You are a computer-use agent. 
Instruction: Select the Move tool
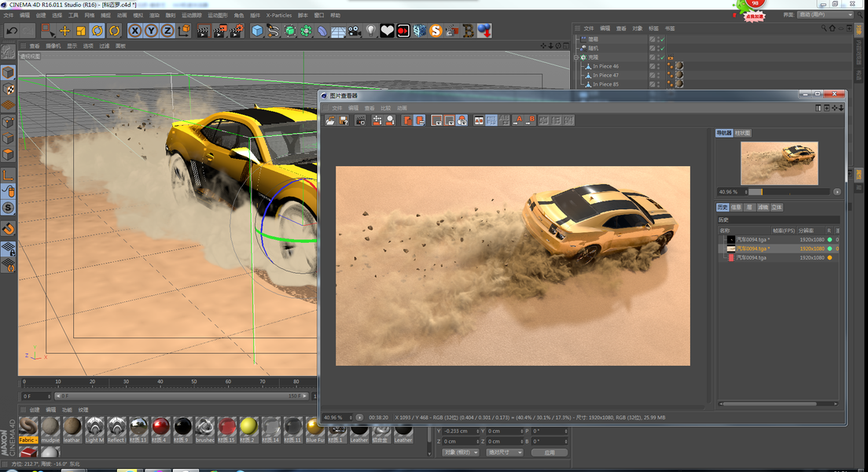point(64,31)
